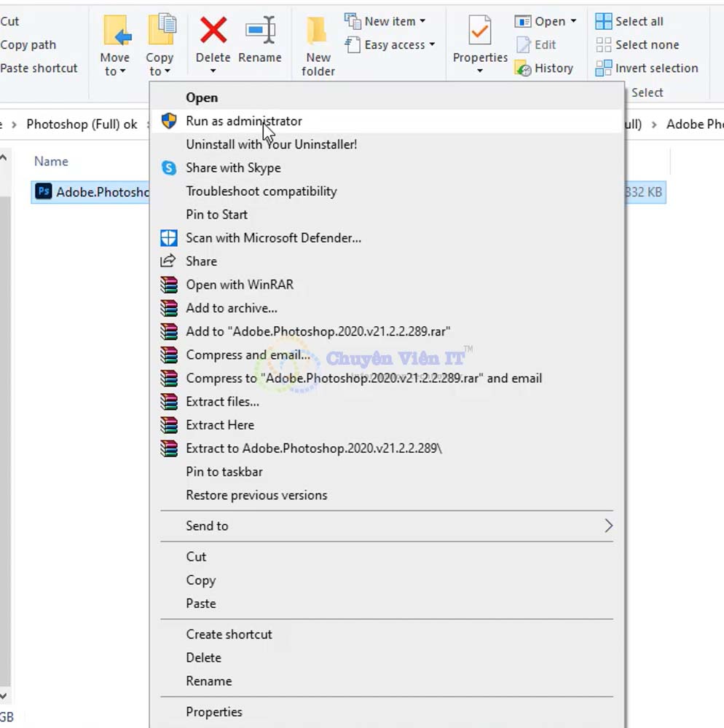The image size is (724, 728).
Task: Select Share with Skype option
Action: [x=233, y=167]
